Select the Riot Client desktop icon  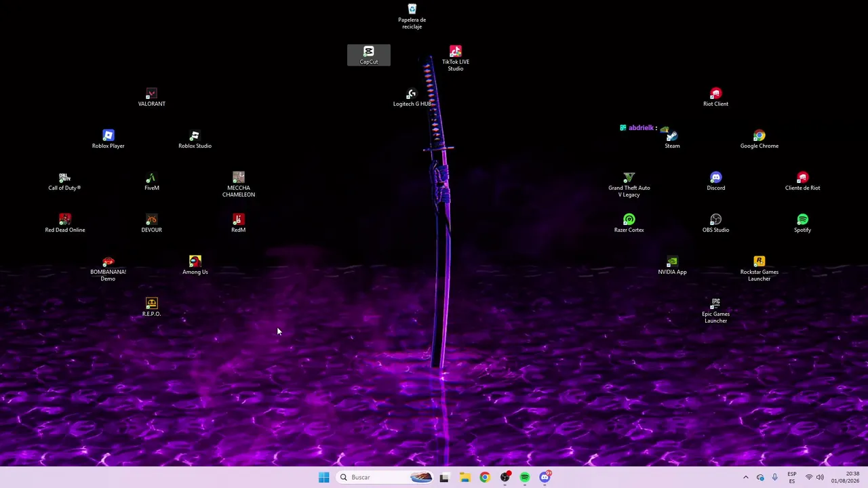pyautogui.click(x=715, y=97)
